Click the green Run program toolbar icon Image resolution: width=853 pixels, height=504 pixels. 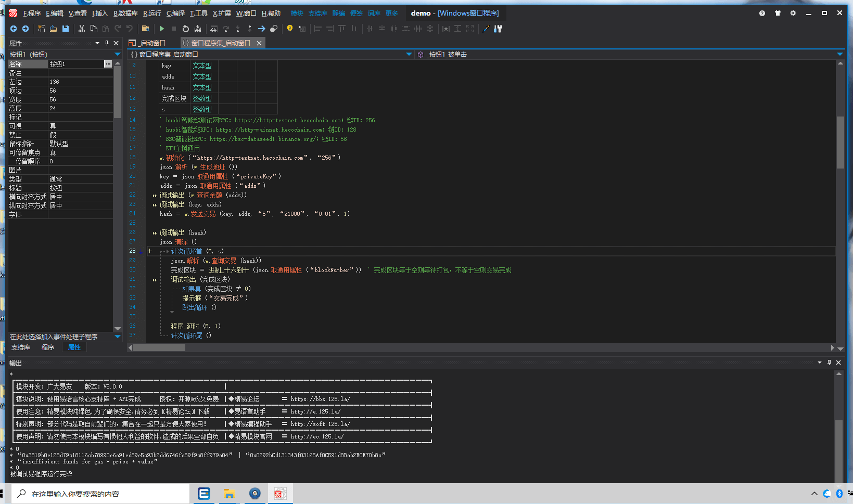click(162, 29)
